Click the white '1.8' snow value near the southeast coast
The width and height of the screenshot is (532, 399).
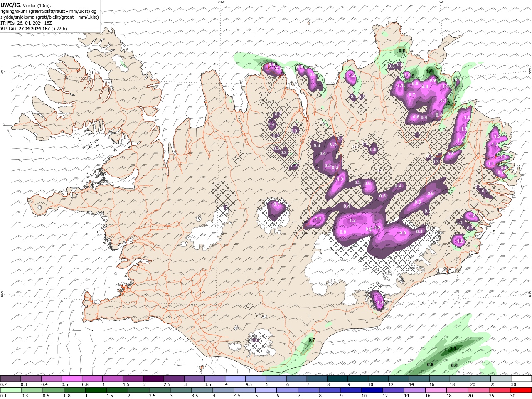(x=460, y=241)
